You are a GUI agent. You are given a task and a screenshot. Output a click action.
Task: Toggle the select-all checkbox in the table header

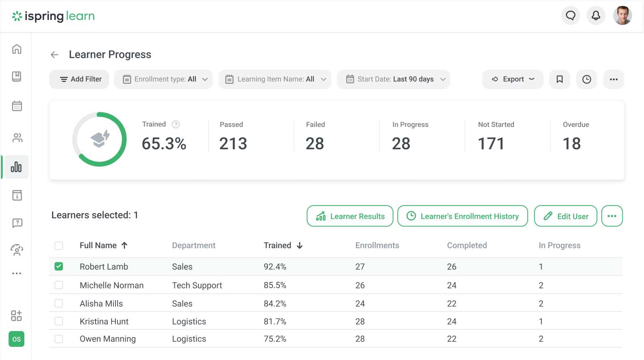coord(59,246)
